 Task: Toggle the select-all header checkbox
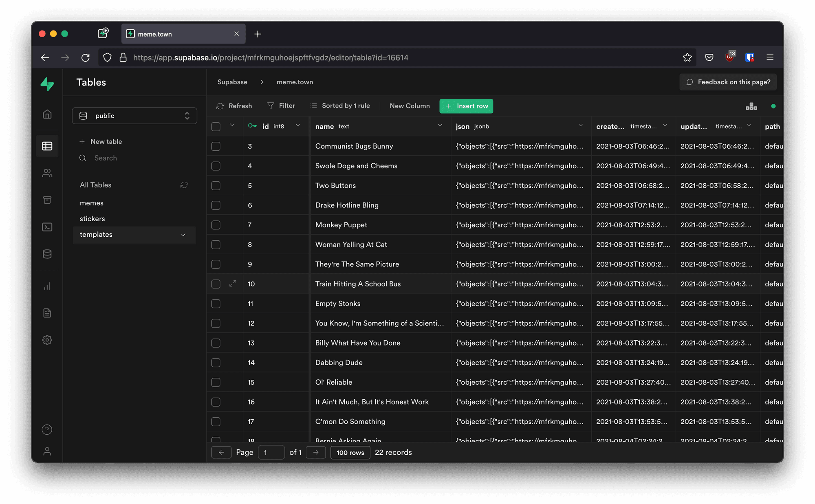coord(216,127)
